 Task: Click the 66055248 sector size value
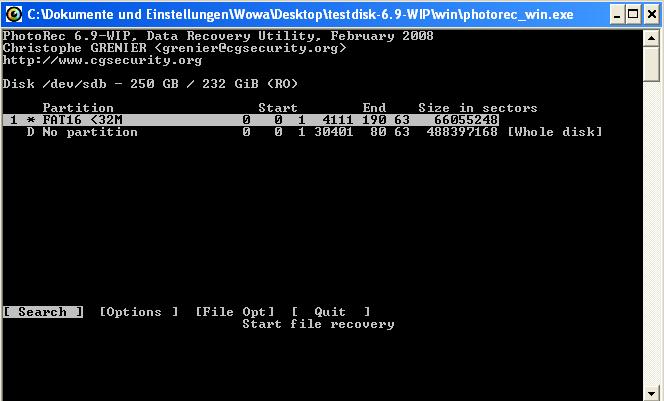point(466,120)
